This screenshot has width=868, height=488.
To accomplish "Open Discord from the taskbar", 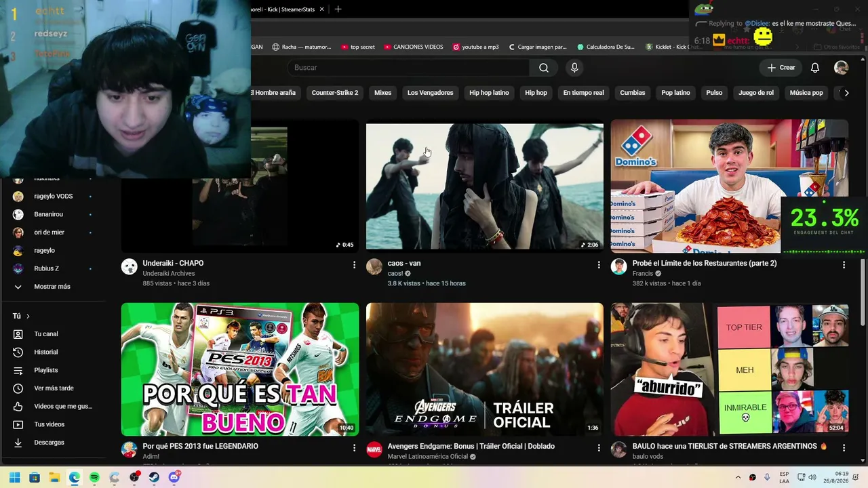I will coord(174,477).
